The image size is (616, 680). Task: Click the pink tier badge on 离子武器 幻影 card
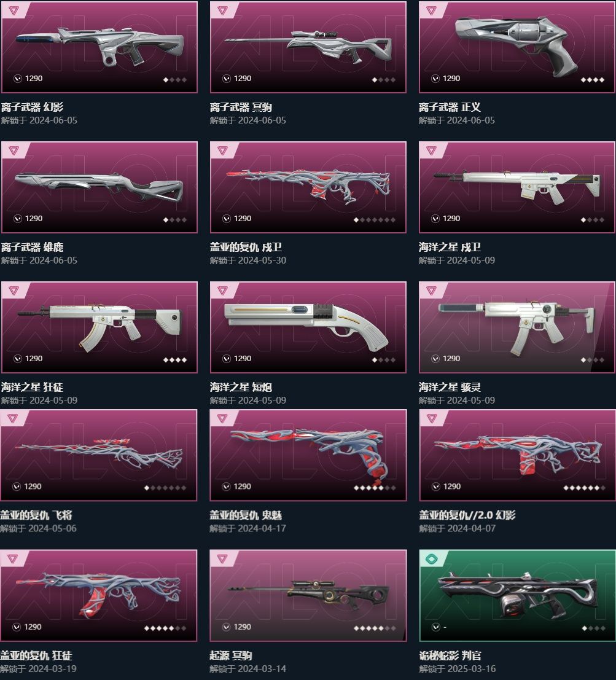(x=14, y=10)
